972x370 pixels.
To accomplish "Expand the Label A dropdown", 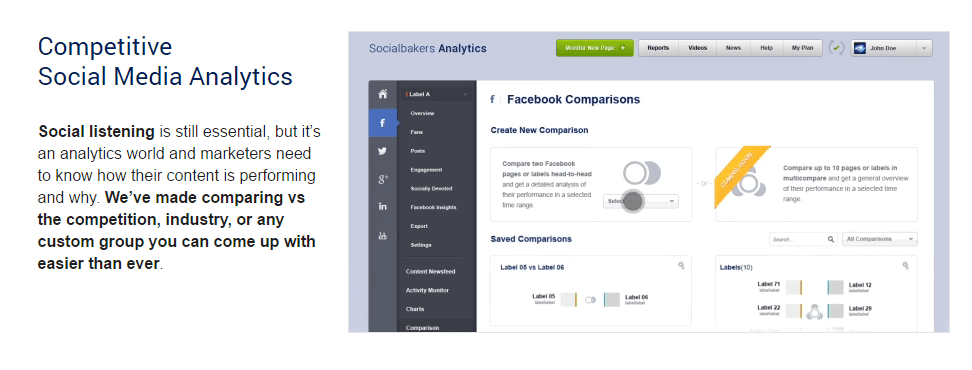I will click(436, 94).
